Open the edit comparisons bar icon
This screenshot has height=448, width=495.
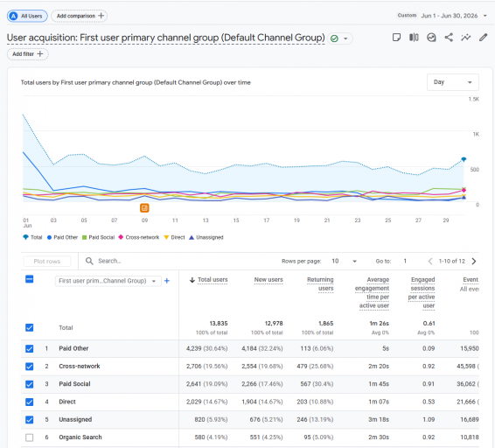(414, 38)
